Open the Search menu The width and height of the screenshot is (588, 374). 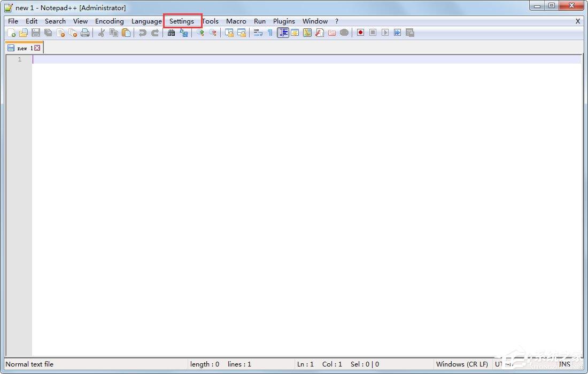click(55, 21)
